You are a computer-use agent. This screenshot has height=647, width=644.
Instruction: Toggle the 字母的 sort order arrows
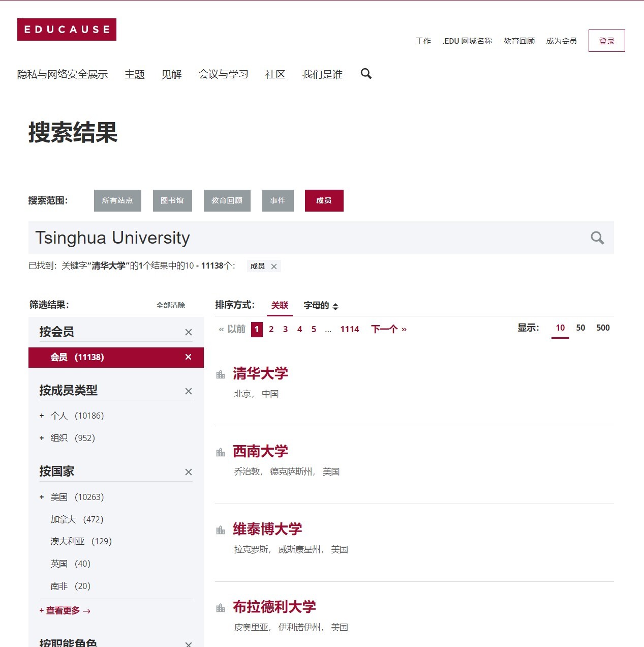335,306
